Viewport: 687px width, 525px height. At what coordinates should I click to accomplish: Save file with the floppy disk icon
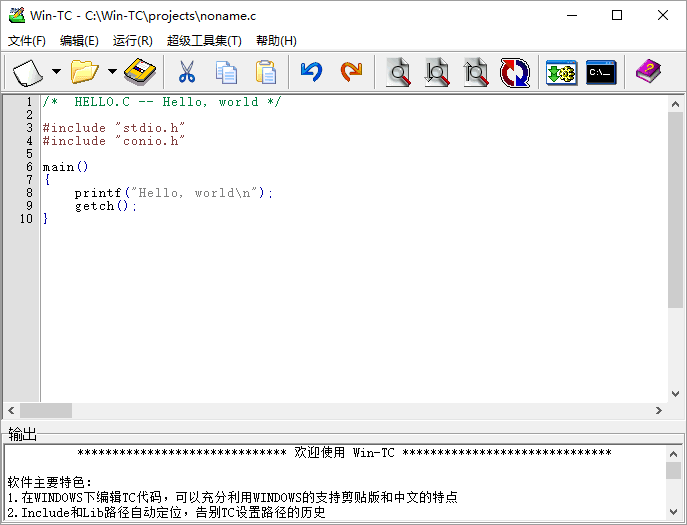coord(140,72)
